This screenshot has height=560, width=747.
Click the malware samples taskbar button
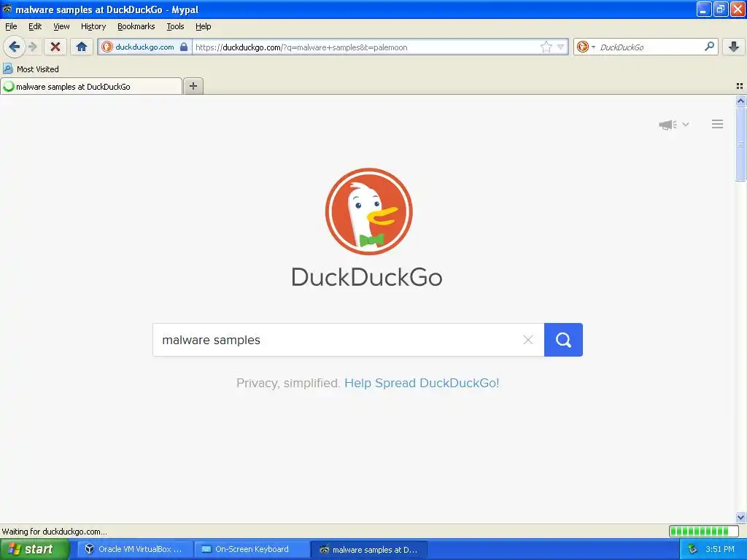point(368,550)
